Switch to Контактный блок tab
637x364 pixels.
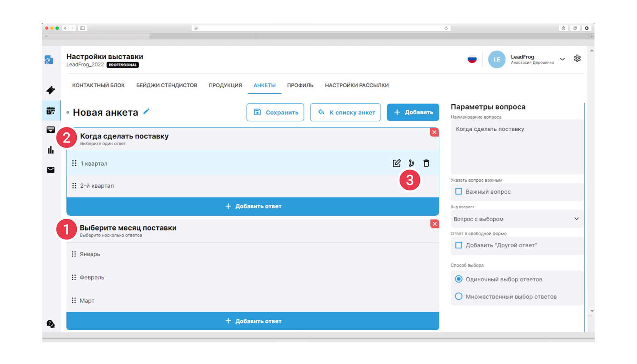click(x=99, y=85)
